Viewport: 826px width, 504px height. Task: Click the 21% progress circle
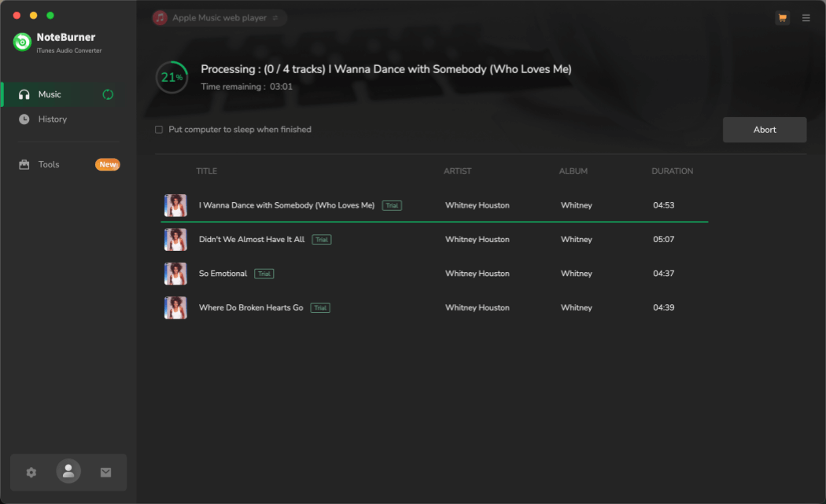(x=171, y=78)
